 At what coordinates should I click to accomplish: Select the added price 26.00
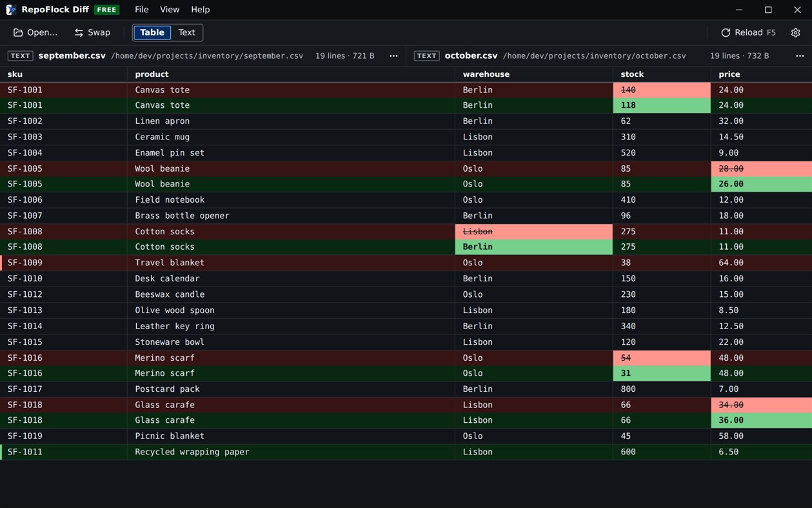(762, 184)
